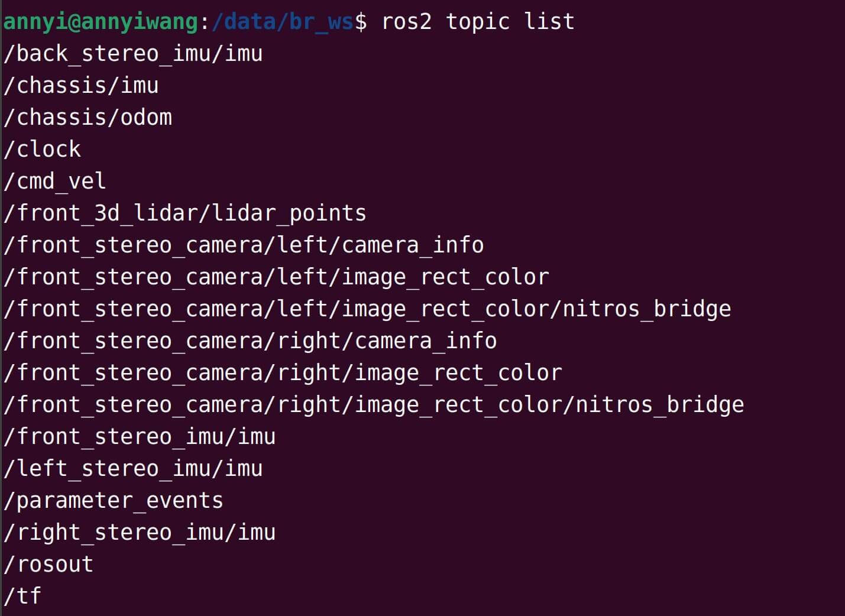Screen dimensions: 845x616
Task: Click the right image_rect_color/nitros_bridge topic
Action: coord(374,405)
